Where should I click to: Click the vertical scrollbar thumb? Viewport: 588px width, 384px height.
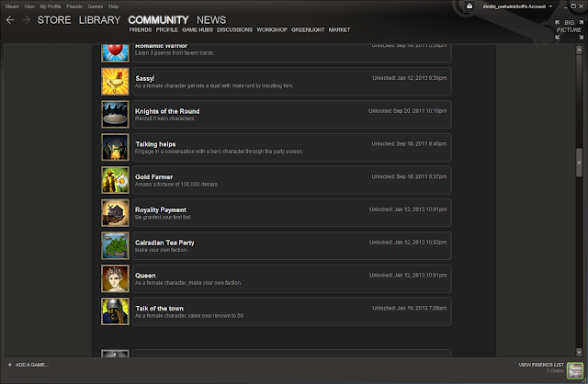(580, 162)
